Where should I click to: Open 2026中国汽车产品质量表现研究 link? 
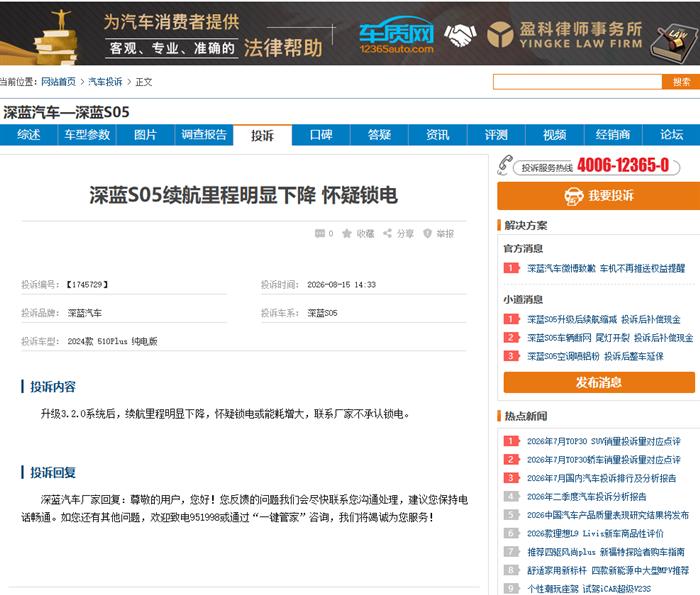tap(608, 515)
